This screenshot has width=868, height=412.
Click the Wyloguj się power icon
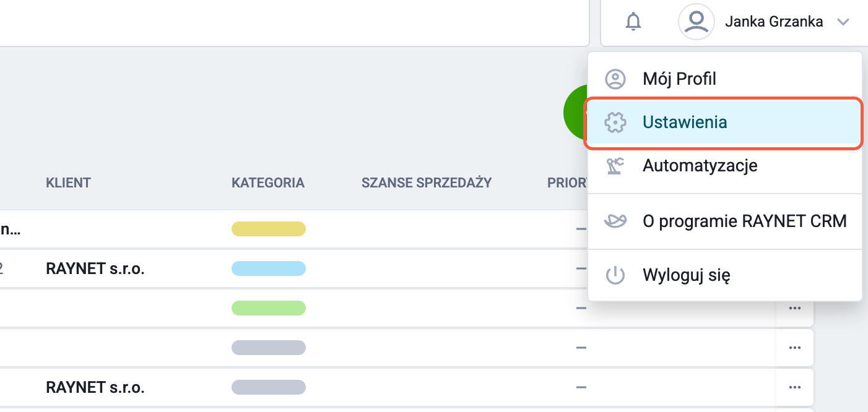coord(615,275)
